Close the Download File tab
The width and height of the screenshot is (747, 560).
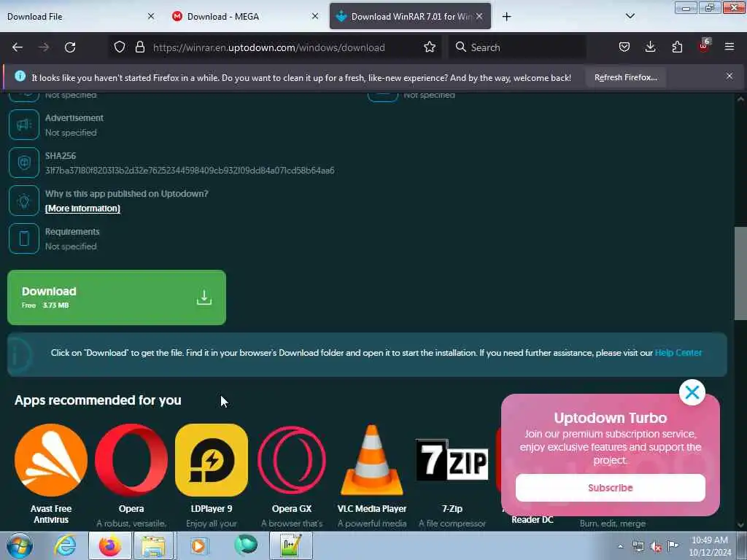pos(151,16)
